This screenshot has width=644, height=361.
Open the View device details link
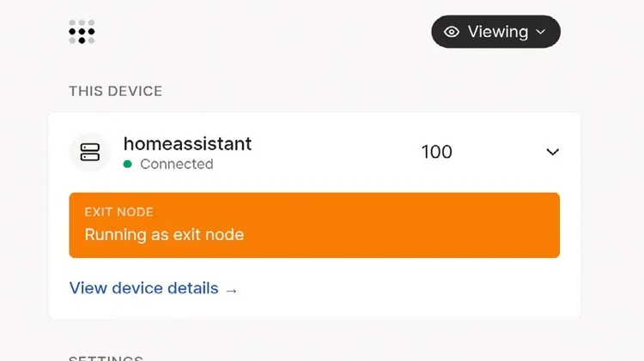pyautogui.click(x=153, y=288)
